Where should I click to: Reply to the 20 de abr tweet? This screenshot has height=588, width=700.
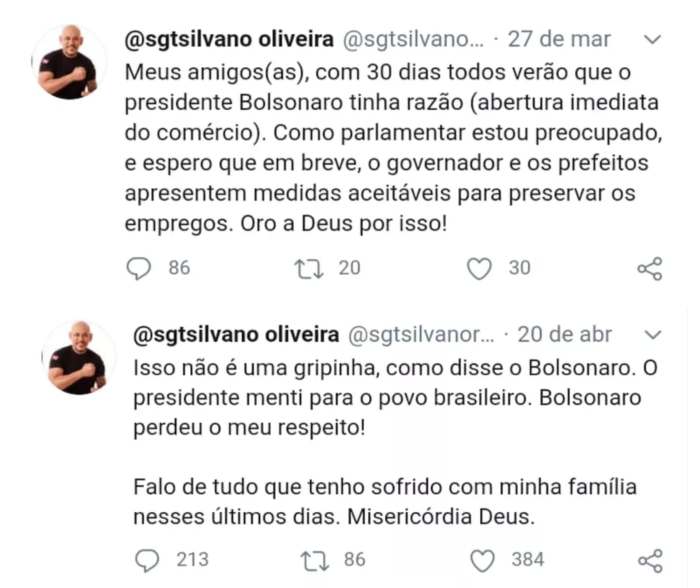pyautogui.click(x=147, y=560)
